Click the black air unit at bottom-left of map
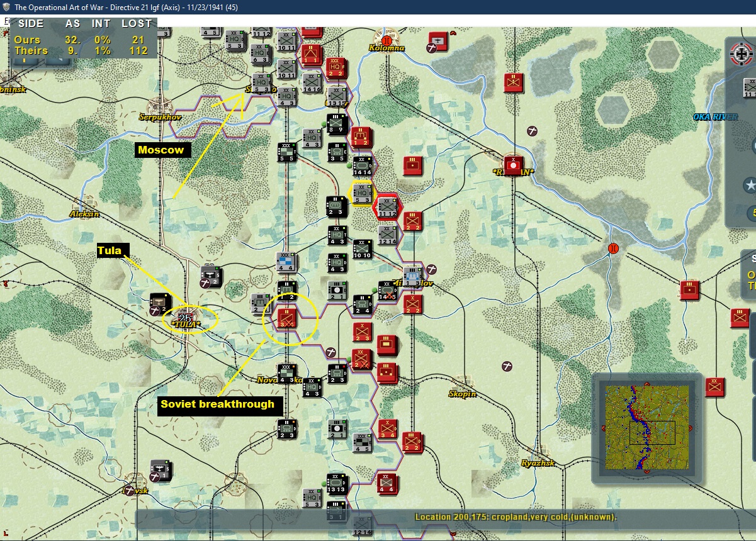This screenshot has width=756, height=541. [x=161, y=470]
